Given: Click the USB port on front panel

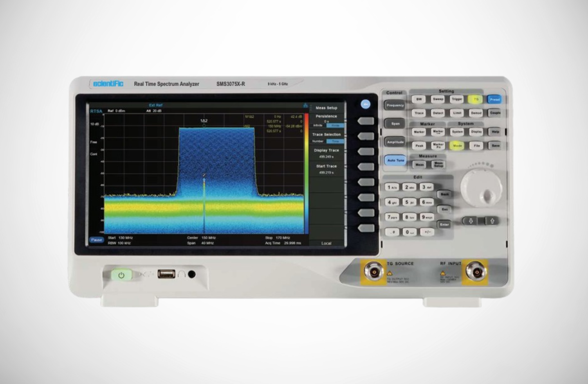Looking at the screenshot, I should pyautogui.click(x=166, y=273).
